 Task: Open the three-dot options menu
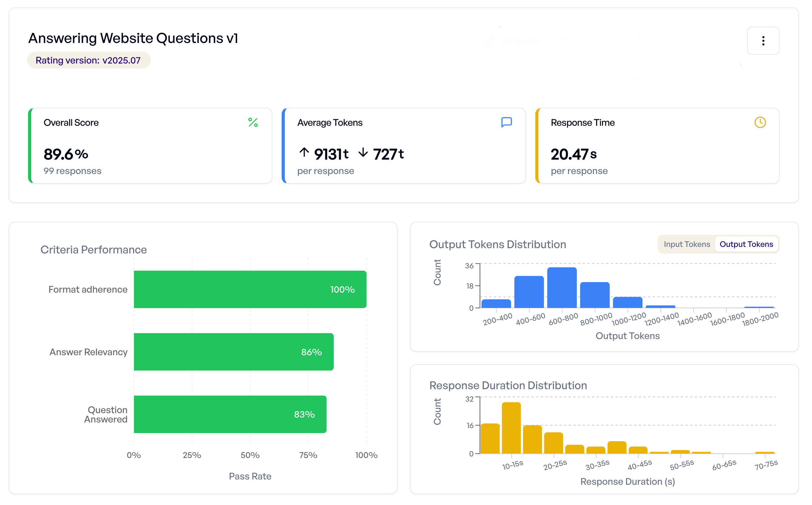[763, 41]
